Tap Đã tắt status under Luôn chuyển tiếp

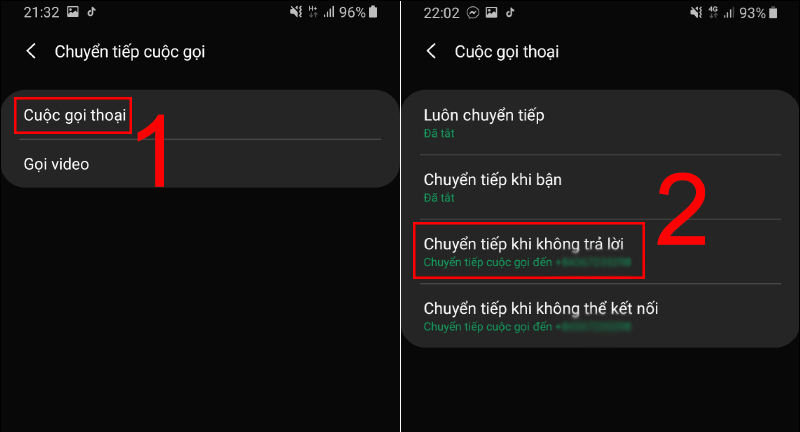pyautogui.click(x=439, y=133)
